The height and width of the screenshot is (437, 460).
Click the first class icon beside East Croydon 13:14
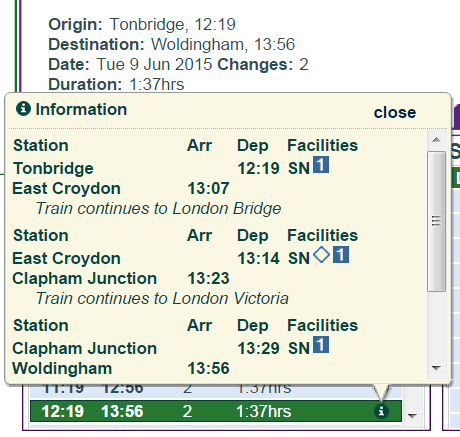tap(341, 255)
